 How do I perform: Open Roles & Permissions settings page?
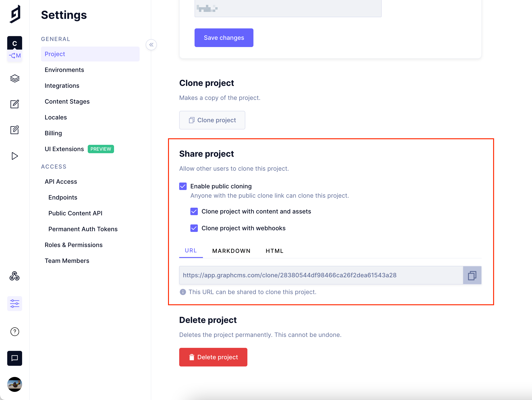click(x=74, y=244)
